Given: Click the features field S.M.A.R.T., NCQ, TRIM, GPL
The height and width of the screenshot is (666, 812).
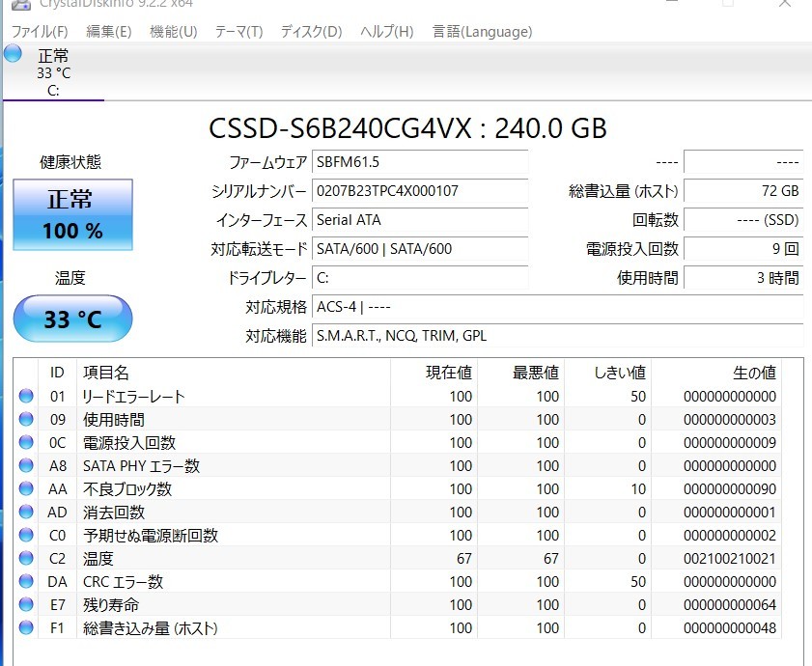Looking at the screenshot, I should point(558,336).
